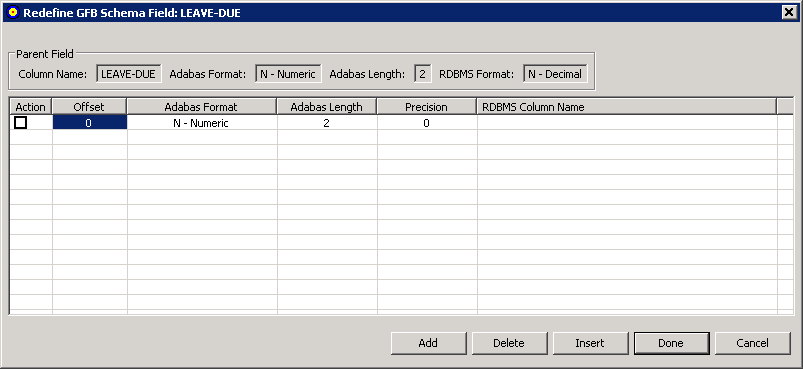The height and width of the screenshot is (369, 803).
Task: Select the Precision cell showing 0
Action: (427, 123)
